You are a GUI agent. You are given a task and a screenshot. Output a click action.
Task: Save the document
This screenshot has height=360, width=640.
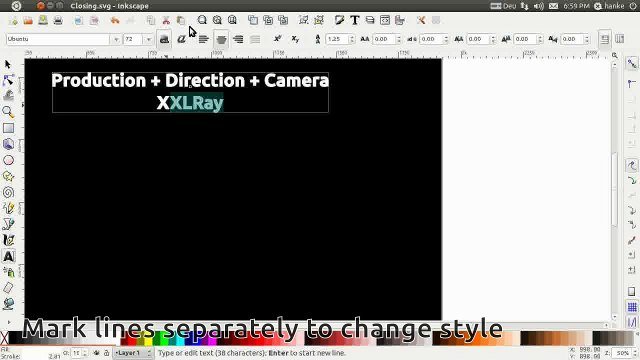[43, 20]
